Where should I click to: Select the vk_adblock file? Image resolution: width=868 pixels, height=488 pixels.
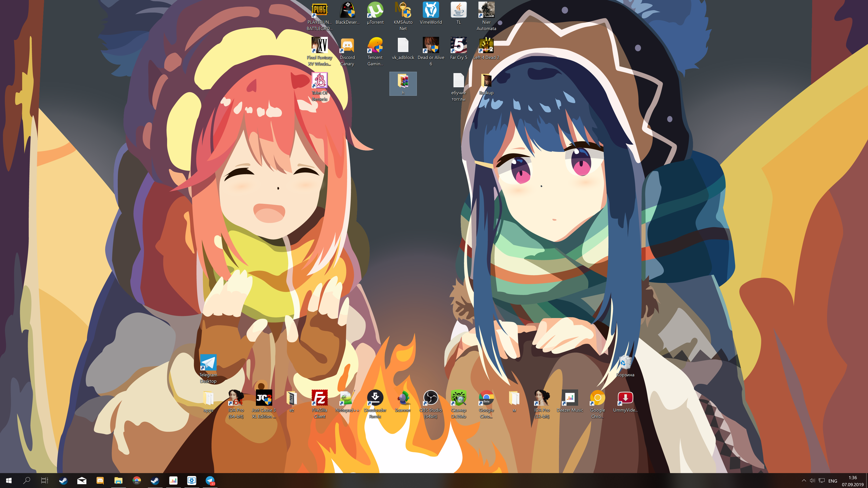403,49
